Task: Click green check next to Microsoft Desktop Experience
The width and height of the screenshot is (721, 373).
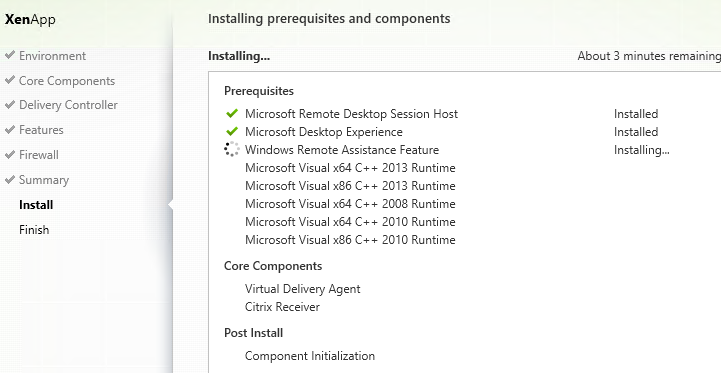Action: tap(232, 131)
